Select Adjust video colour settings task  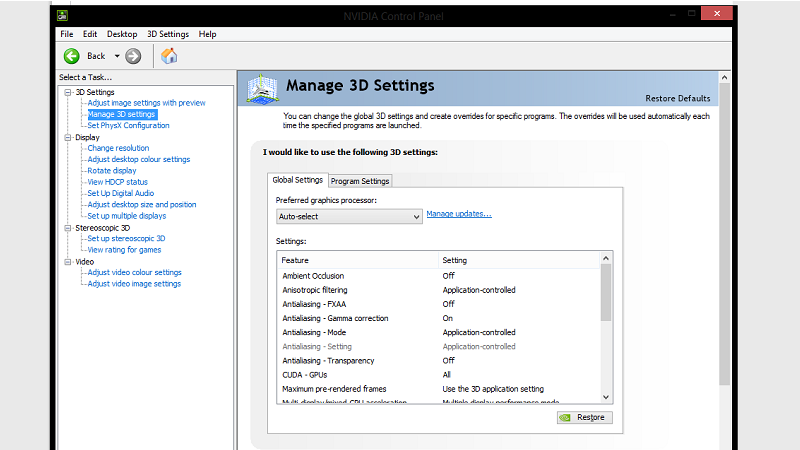[x=134, y=272]
